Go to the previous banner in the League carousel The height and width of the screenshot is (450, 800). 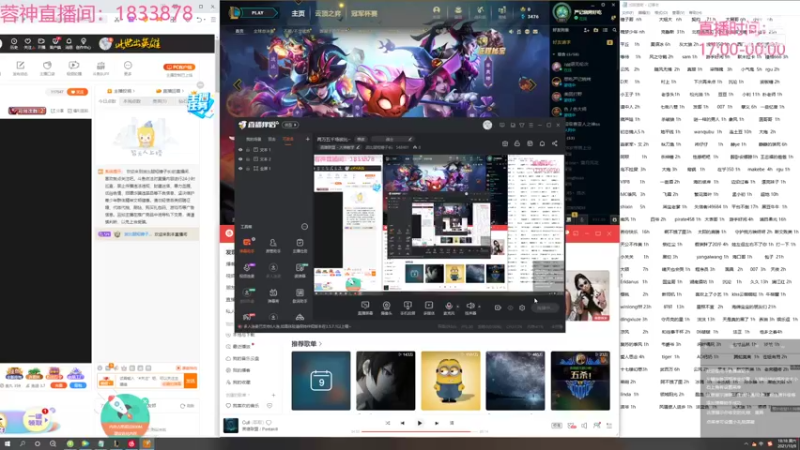[x=238, y=85]
